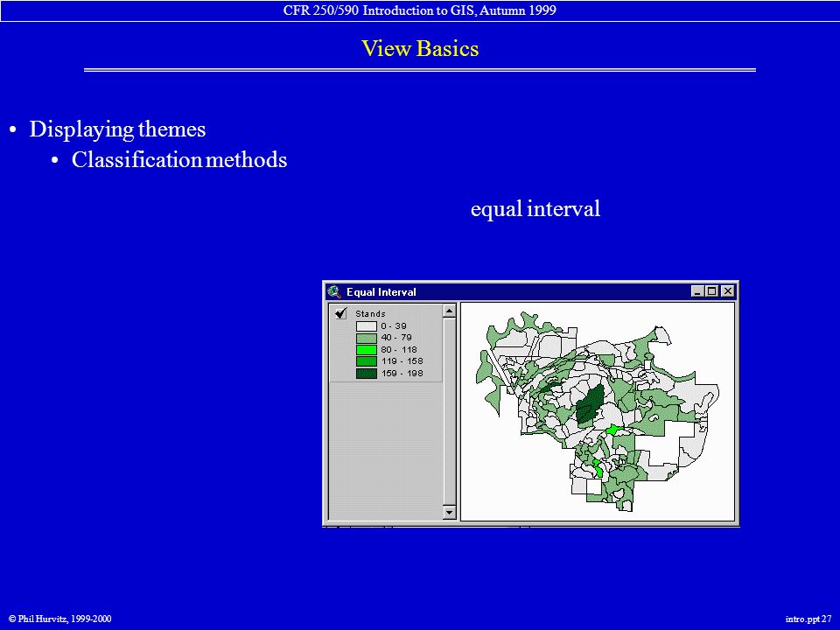Click the 159 - 198 class label

[402, 374]
